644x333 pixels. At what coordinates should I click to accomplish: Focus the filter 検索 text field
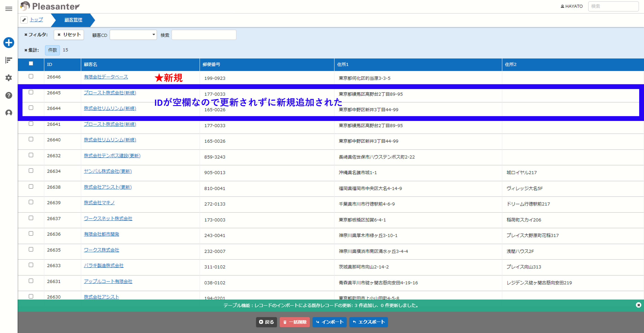[204, 35]
